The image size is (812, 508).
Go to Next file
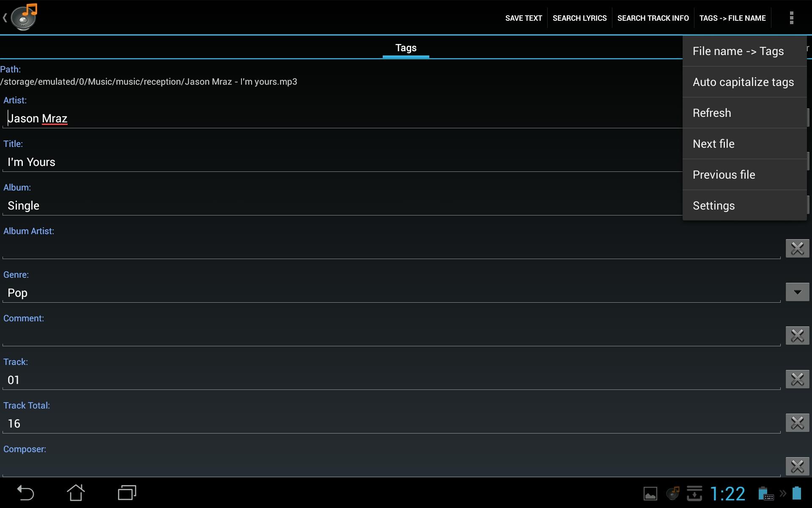(x=713, y=144)
